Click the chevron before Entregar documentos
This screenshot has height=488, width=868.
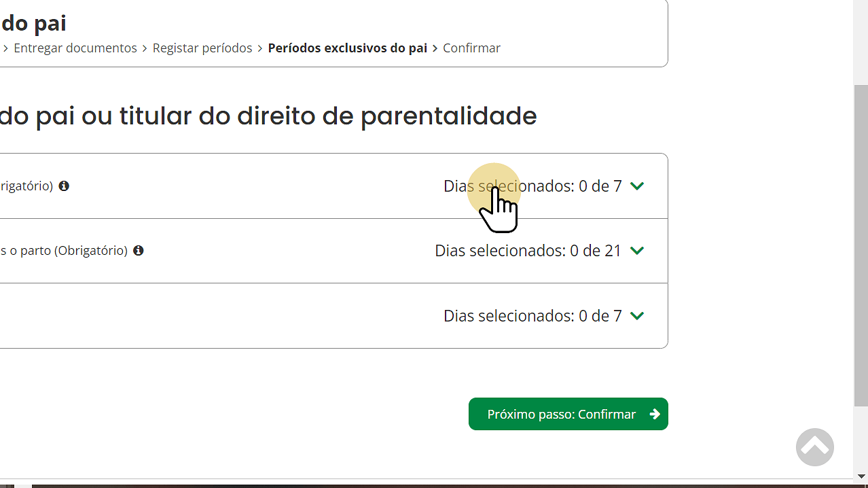click(x=5, y=48)
